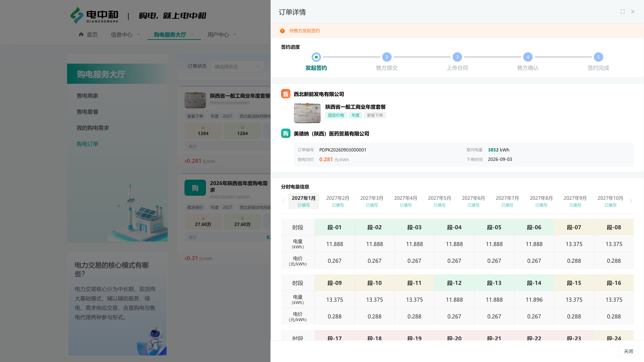The width and height of the screenshot is (644, 362).
Task: Click the green 购 icon on second order card
Action: tap(195, 188)
